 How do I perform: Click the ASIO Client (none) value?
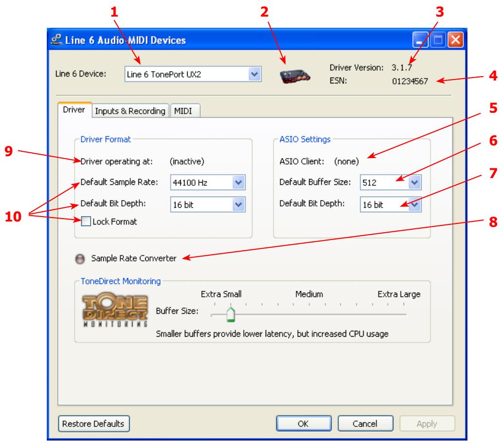pos(347,161)
